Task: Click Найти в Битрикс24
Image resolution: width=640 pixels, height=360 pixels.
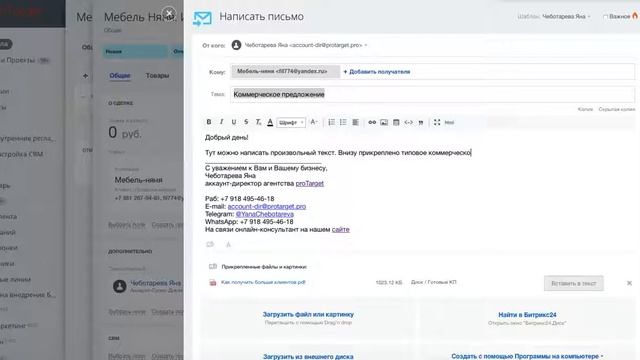Action: pos(527,315)
